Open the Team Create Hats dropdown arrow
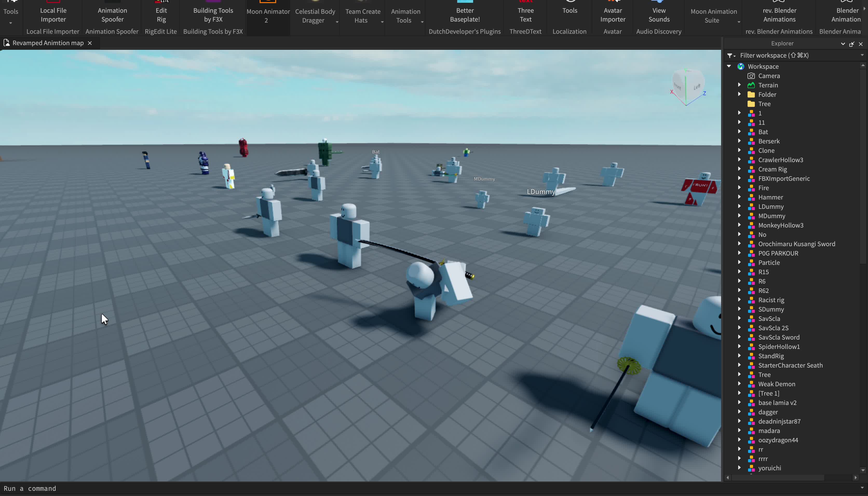This screenshot has height=496, width=868. 382,22
